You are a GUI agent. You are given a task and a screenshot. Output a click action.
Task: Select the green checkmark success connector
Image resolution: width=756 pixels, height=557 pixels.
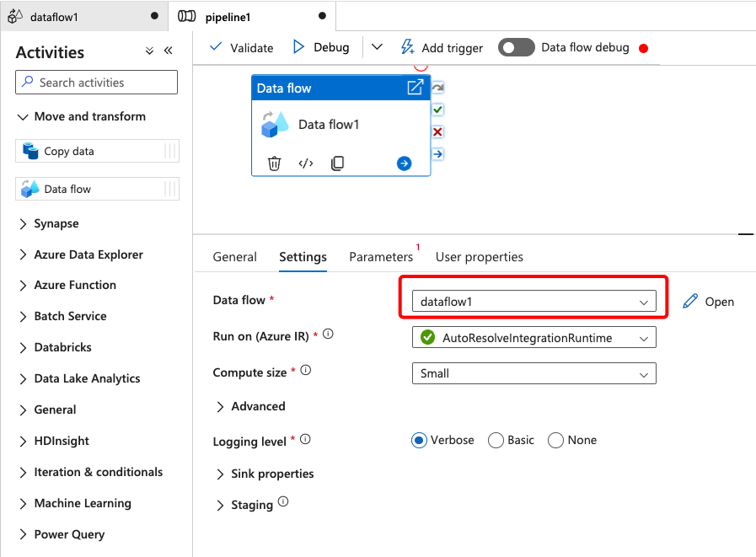(437, 110)
